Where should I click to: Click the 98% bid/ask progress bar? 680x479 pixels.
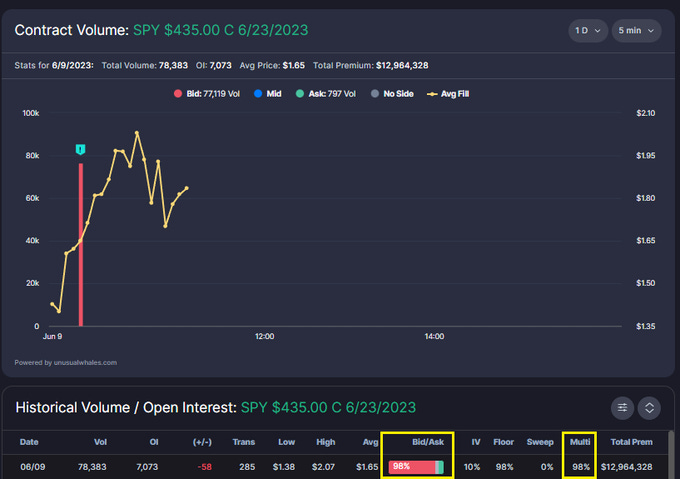coord(416,467)
